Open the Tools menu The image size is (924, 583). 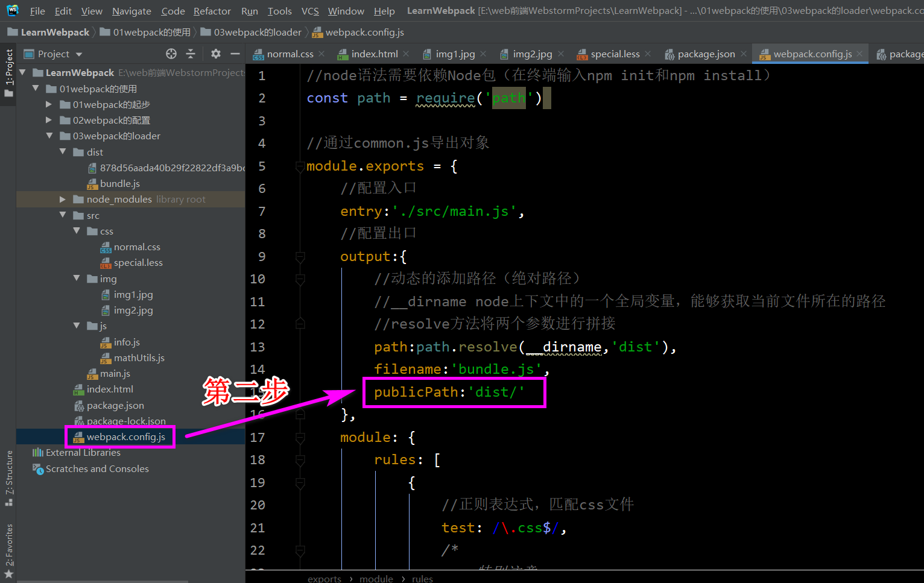[279, 11]
